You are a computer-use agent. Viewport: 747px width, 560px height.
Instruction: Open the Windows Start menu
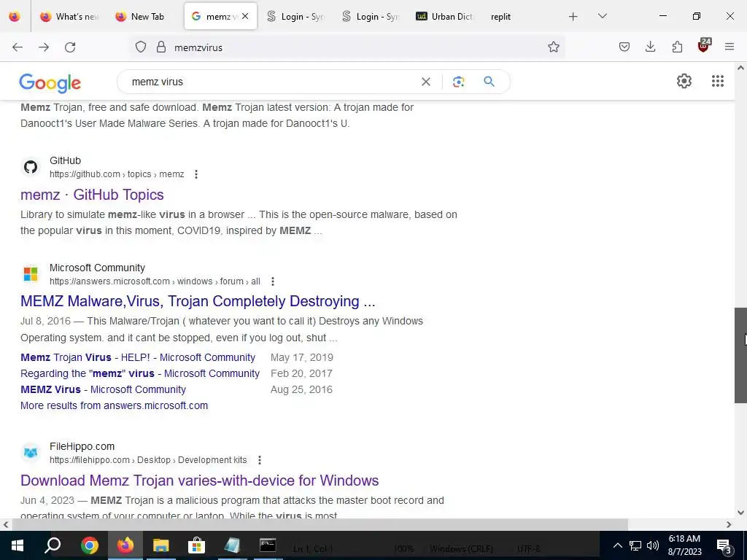[x=18, y=545]
